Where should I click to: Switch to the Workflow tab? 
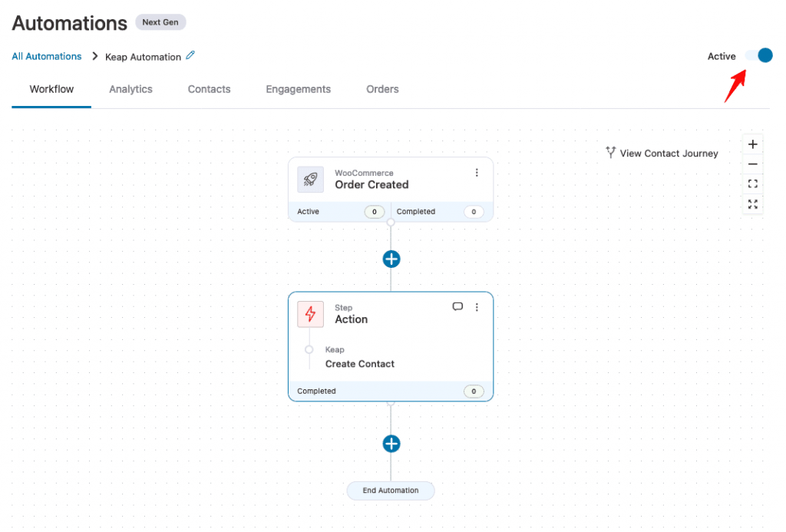[51, 89]
